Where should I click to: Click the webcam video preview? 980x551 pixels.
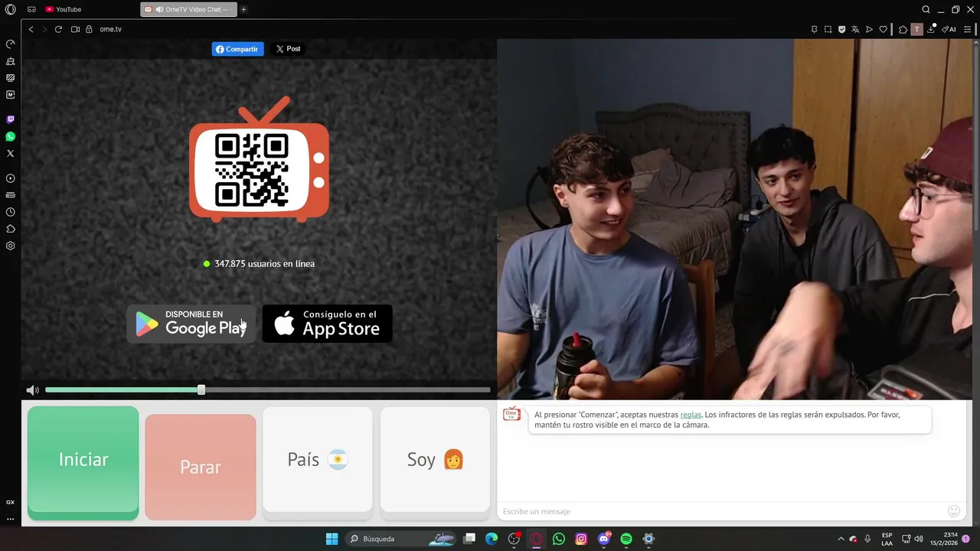(x=735, y=219)
